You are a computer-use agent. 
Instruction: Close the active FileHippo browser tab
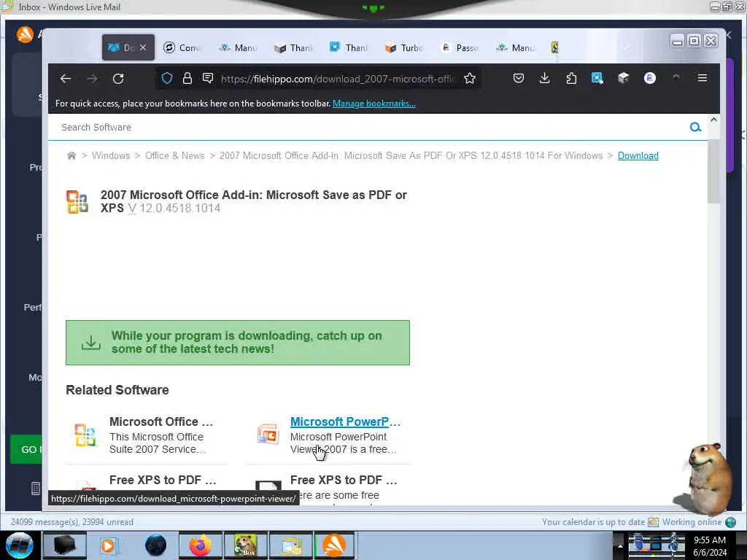pyautogui.click(x=143, y=47)
